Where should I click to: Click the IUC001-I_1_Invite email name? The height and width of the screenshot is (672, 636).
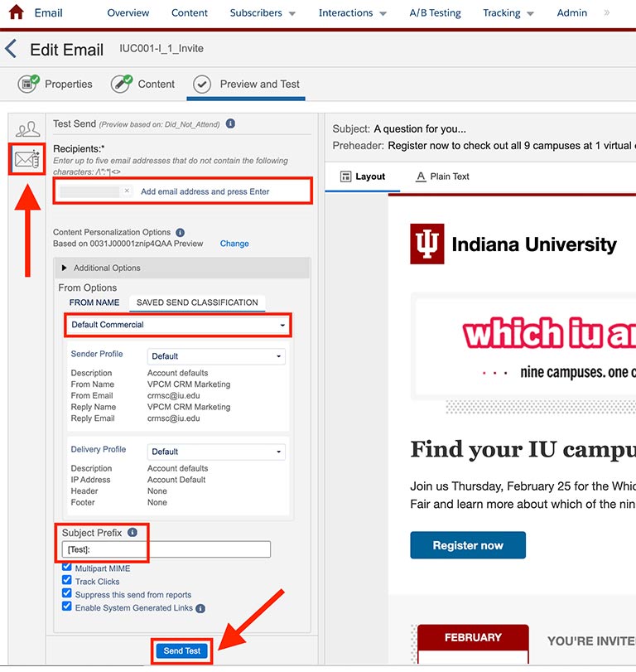[x=161, y=48]
